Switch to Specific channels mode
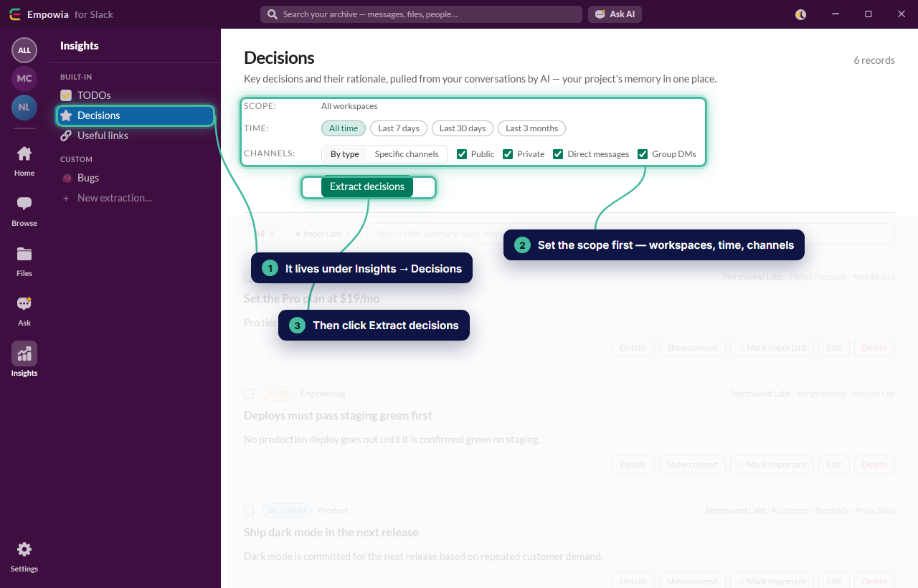Image resolution: width=918 pixels, height=588 pixels. (407, 154)
